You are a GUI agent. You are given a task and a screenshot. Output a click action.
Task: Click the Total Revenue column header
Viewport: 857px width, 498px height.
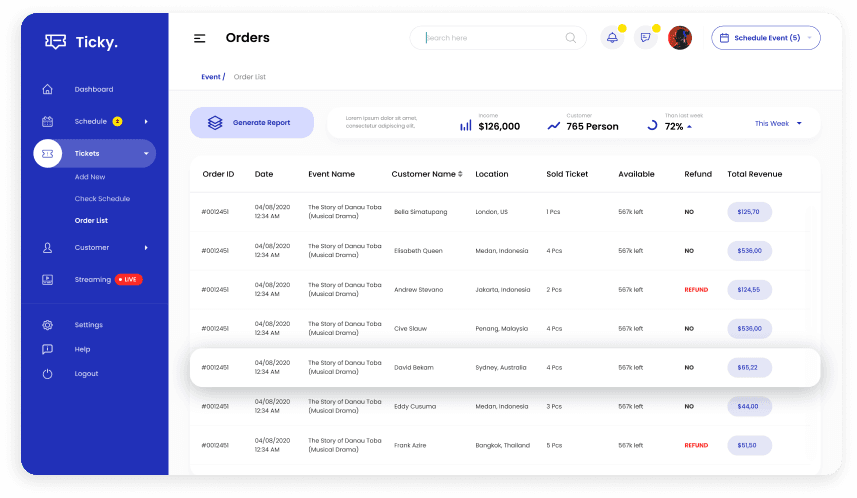(x=754, y=174)
